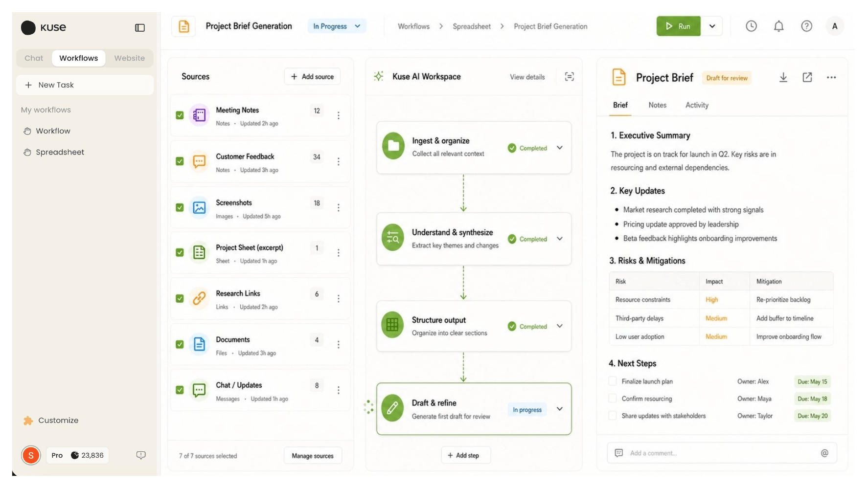Click the Ingest & organize folder icon
868x488 pixels.
pyautogui.click(x=393, y=146)
